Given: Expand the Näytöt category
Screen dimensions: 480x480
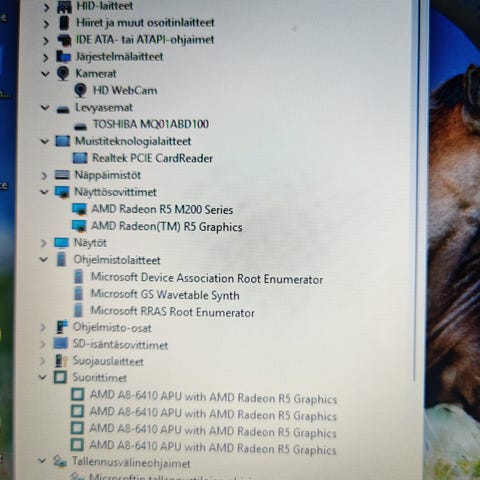Looking at the screenshot, I should (44, 243).
